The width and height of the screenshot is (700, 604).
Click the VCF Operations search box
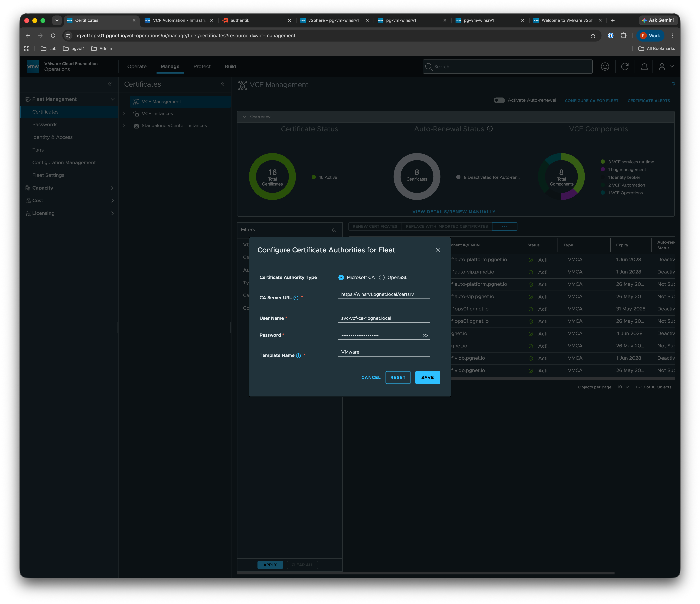click(x=507, y=67)
